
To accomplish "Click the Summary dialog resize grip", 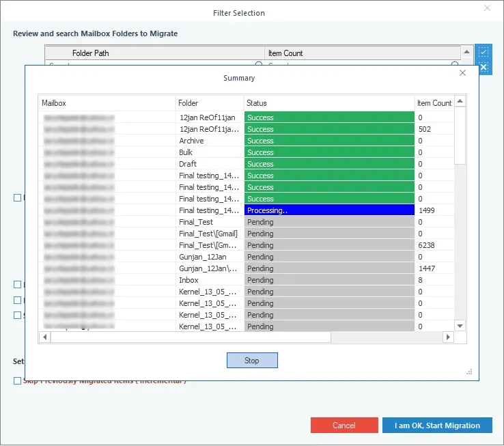I will [x=469, y=372].
